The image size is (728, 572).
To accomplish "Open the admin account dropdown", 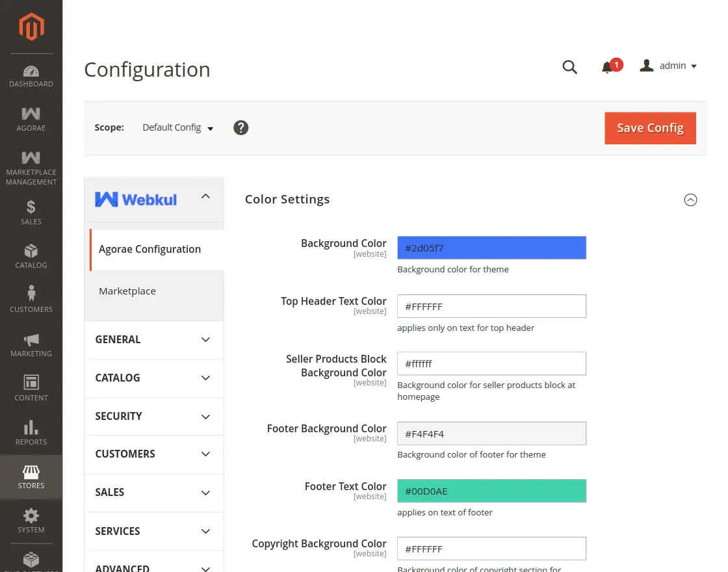I will [669, 66].
